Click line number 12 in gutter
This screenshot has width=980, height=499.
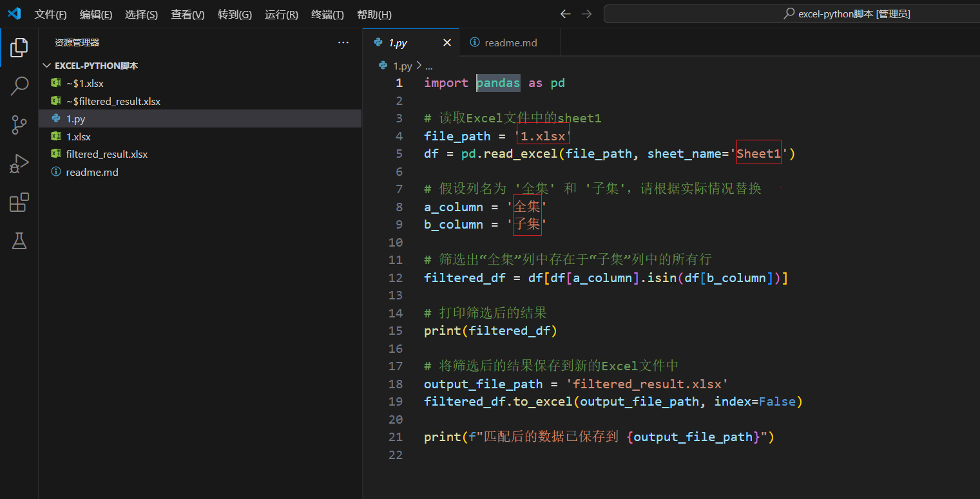pos(395,278)
